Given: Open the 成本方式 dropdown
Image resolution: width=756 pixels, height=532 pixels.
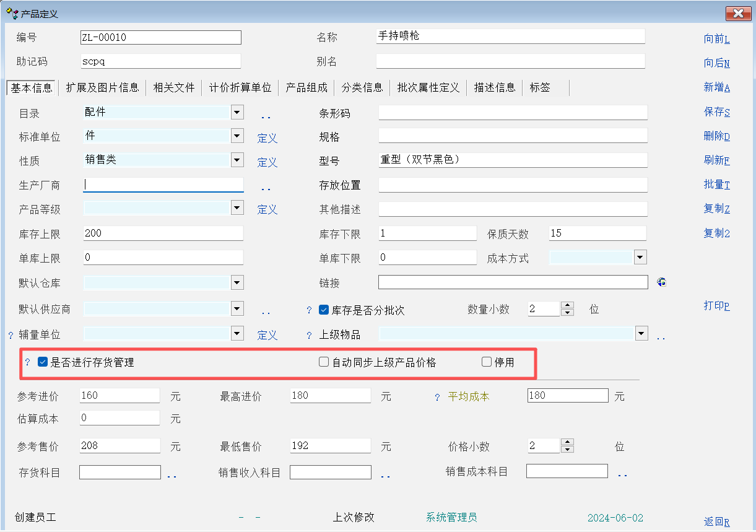Looking at the screenshot, I should [x=640, y=257].
